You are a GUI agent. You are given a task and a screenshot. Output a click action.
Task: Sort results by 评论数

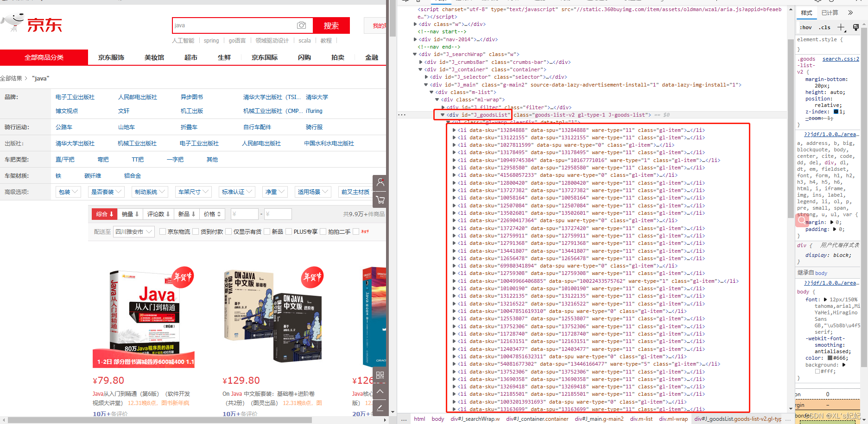tap(158, 214)
